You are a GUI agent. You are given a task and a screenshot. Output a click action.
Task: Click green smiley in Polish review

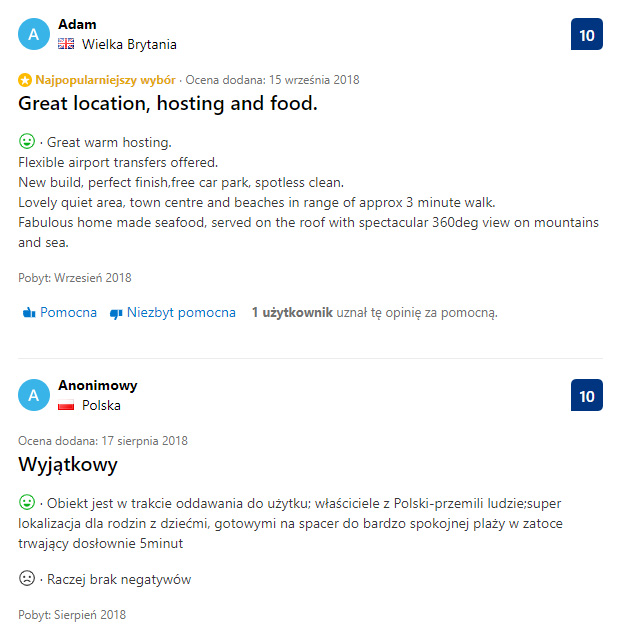coord(27,502)
